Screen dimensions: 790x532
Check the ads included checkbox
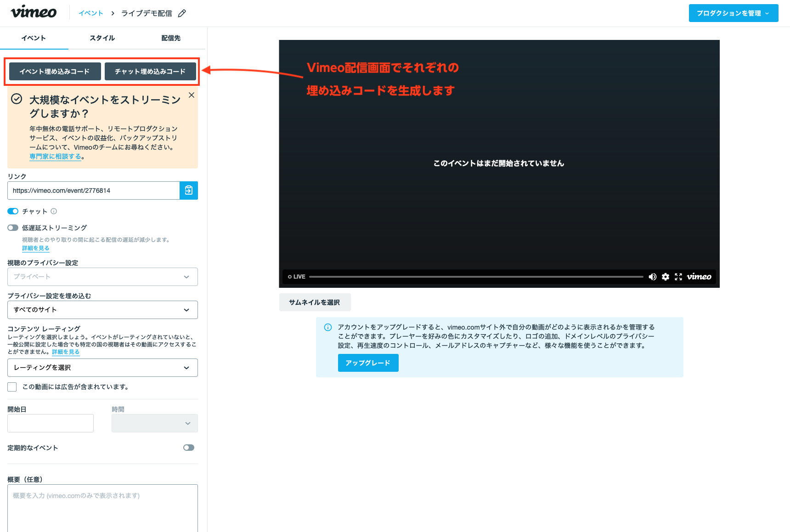[12, 387]
